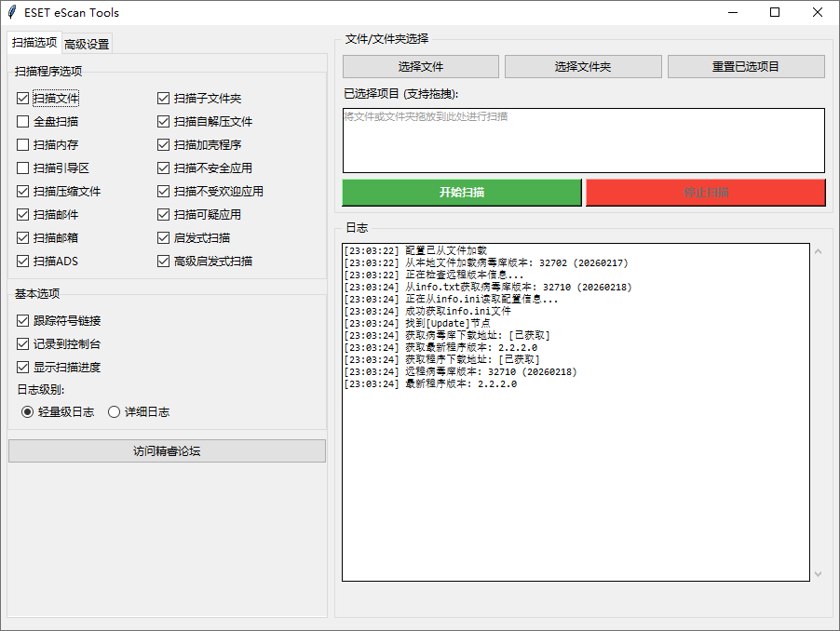Viewport: 840px width, 631px height.
Task: Disable the 扫描压缩文件 checkbox
Action: click(21, 191)
